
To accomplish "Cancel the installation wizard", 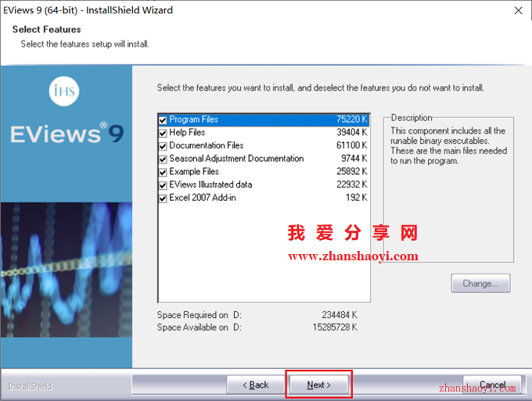I will click(x=492, y=385).
